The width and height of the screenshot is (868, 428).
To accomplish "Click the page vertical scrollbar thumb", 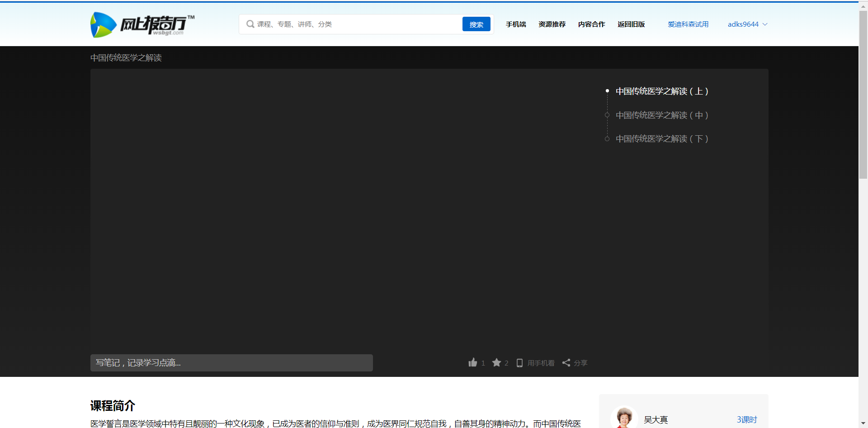I will pos(863,95).
